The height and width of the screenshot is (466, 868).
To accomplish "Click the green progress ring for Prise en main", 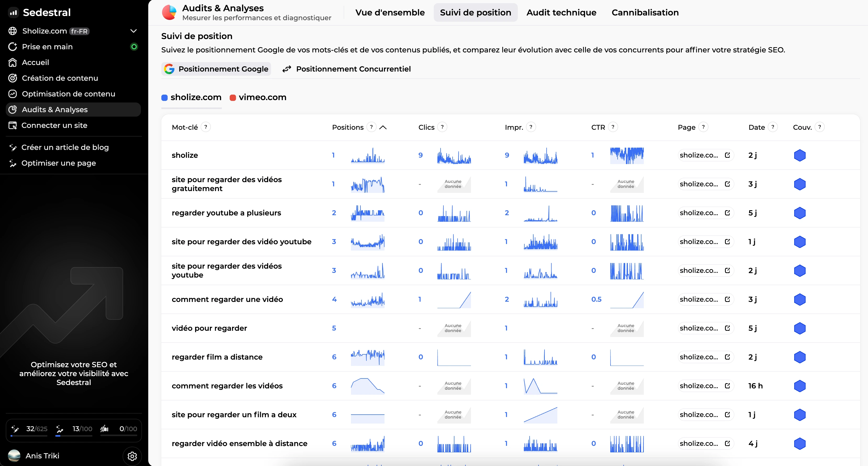I will pos(134,47).
